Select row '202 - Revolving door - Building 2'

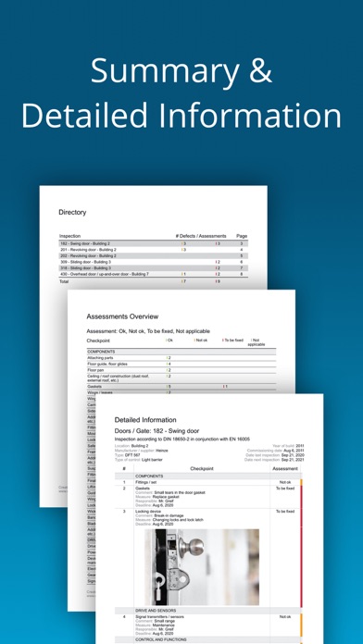(154, 256)
